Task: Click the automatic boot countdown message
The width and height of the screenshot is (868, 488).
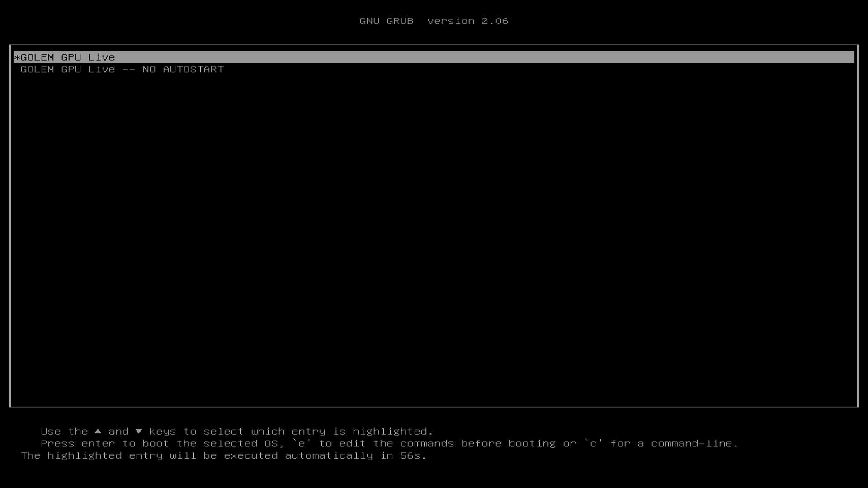Action: pyautogui.click(x=224, y=455)
